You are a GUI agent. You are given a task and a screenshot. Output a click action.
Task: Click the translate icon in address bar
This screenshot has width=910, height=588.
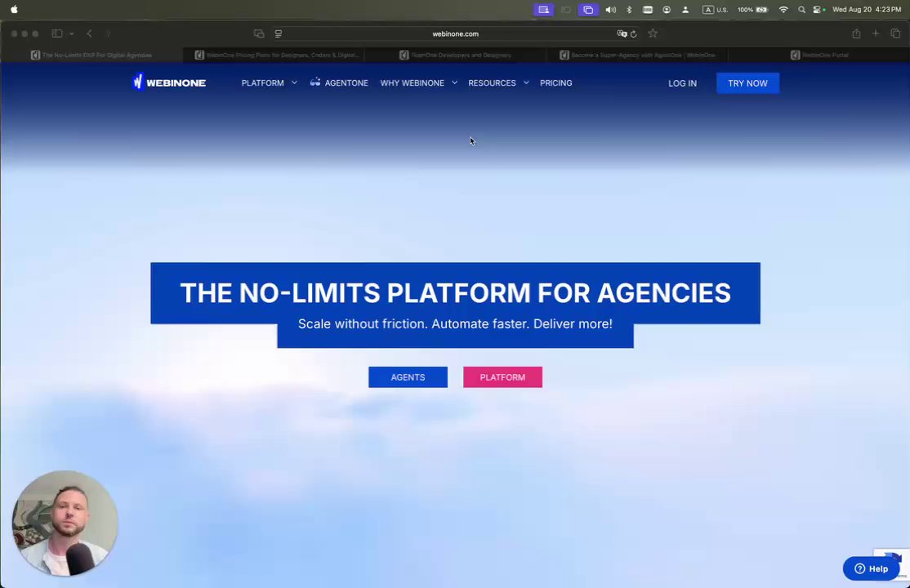[622, 33]
